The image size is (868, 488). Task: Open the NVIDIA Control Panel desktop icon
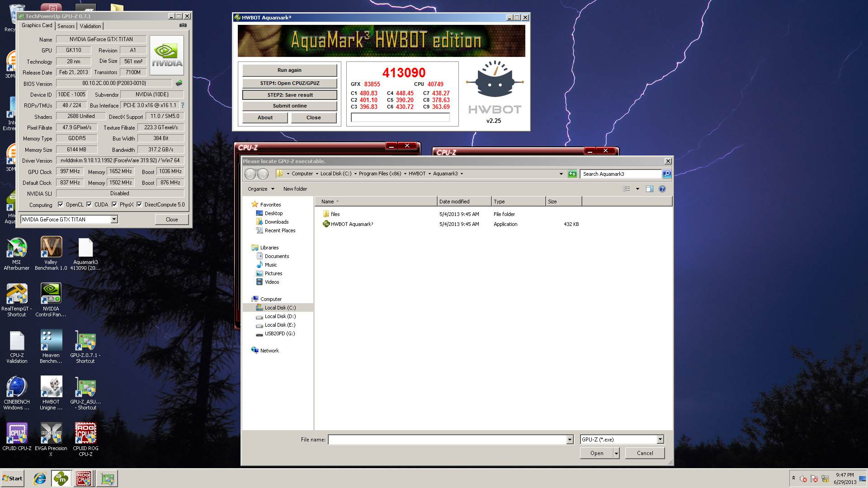pyautogui.click(x=51, y=300)
